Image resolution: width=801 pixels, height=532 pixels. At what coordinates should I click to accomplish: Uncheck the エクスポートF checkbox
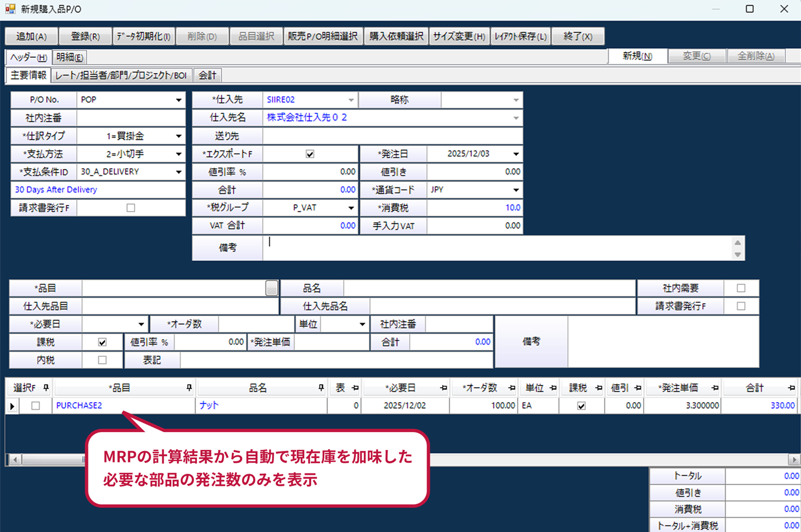pos(310,154)
